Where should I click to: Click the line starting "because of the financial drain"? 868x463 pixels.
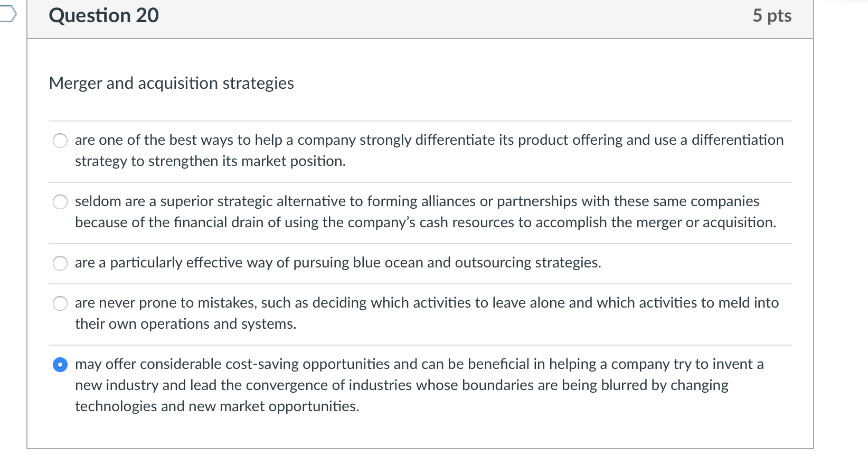tap(426, 223)
